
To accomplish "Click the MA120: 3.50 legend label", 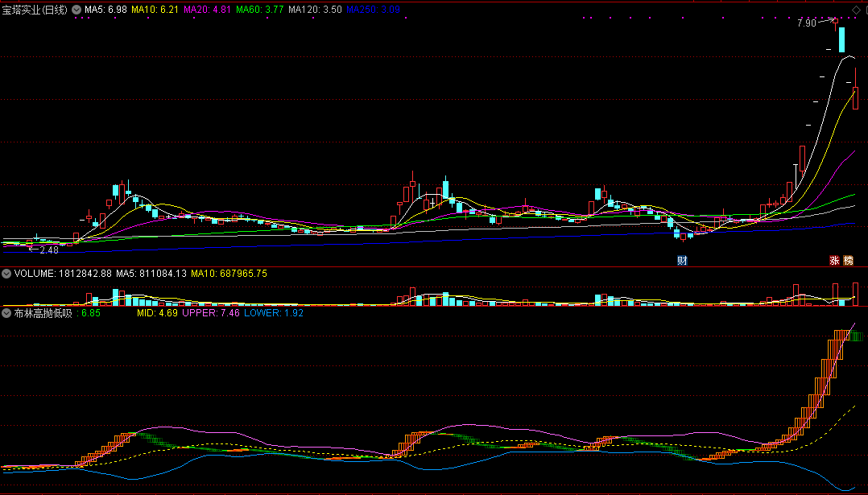I will tap(315, 10).
